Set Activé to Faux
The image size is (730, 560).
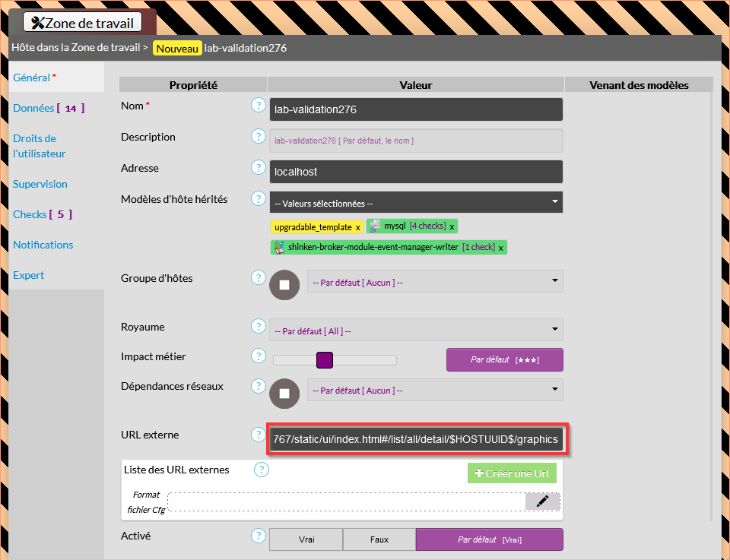379,539
